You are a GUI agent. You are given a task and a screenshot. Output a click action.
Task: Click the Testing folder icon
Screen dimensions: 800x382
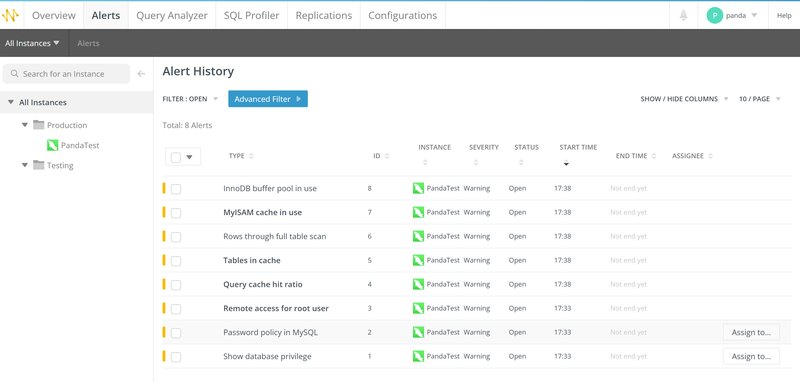[x=39, y=165]
